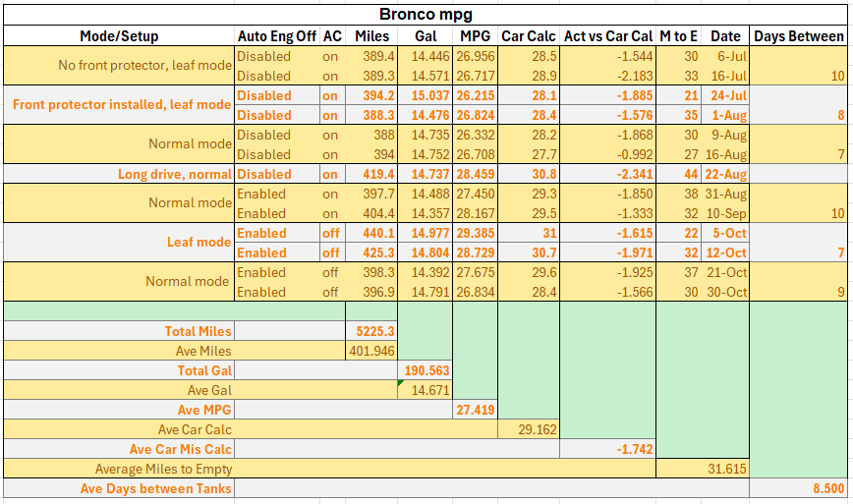Image resolution: width=853 pixels, height=504 pixels.
Task: Click the 'Total Miles' label
Action: pyautogui.click(x=119, y=331)
